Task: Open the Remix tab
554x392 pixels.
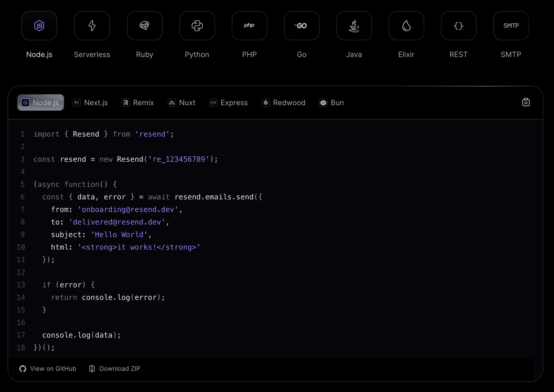Action: tap(138, 103)
